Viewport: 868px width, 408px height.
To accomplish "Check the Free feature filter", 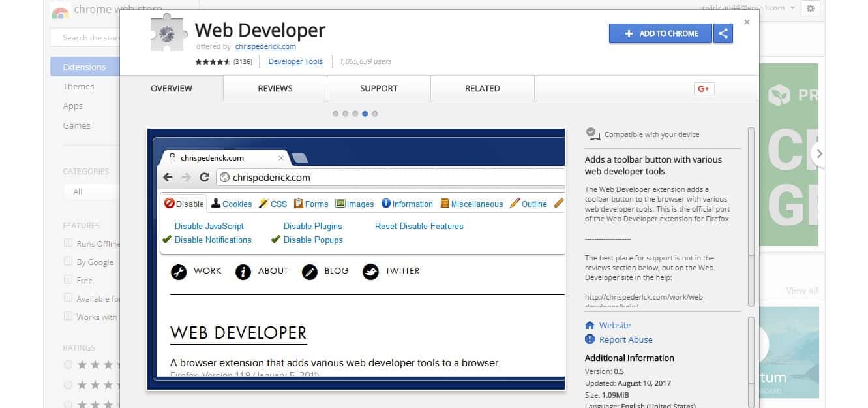I will [x=68, y=279].
